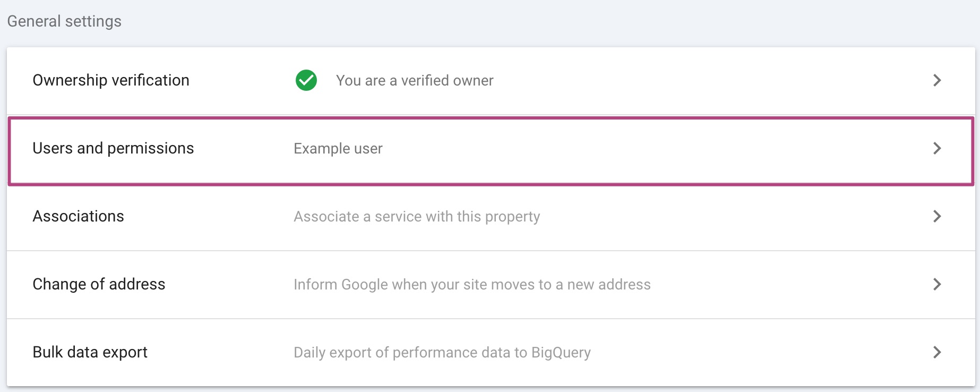Click the 'You are a verified owner' text
Viewport: 980px width, 392px height.
pyautogui.click(x=415, y=81)
